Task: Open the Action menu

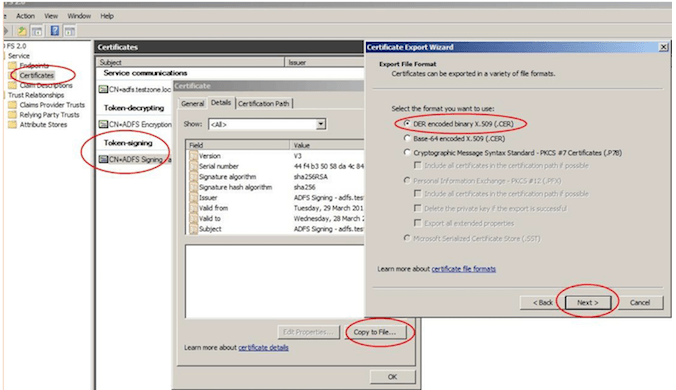Action: click(25, 16)
